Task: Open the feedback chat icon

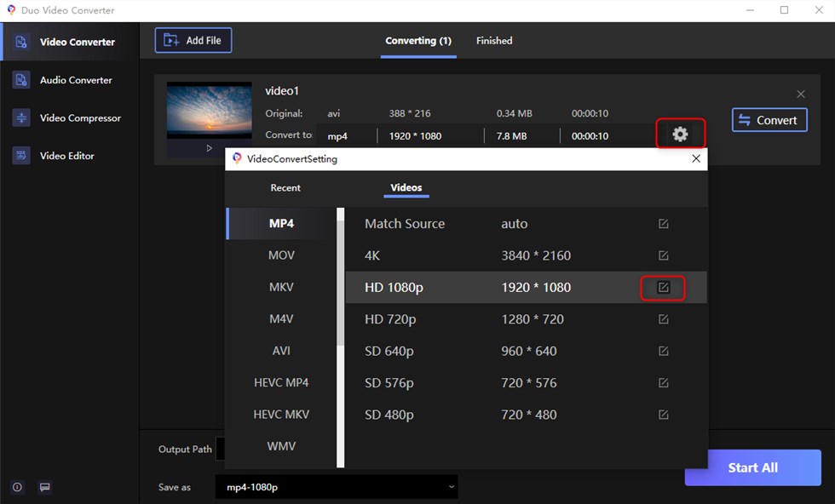Action: tap(44, 487)
